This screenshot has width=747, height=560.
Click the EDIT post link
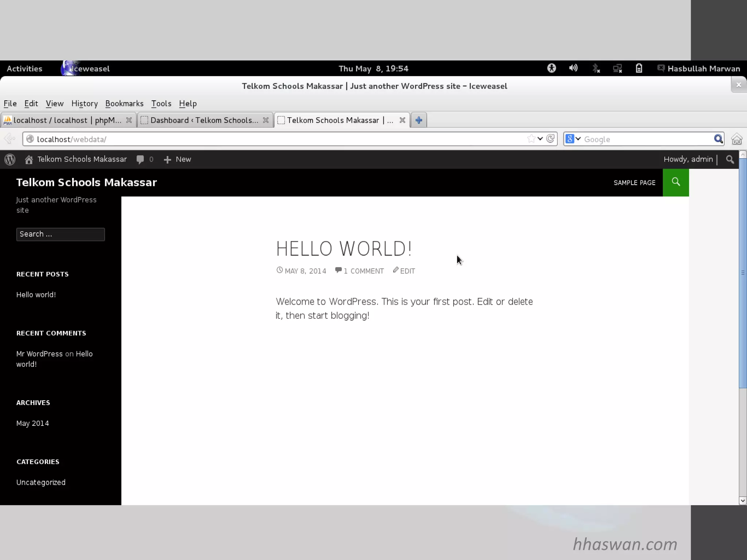point(407,271)
